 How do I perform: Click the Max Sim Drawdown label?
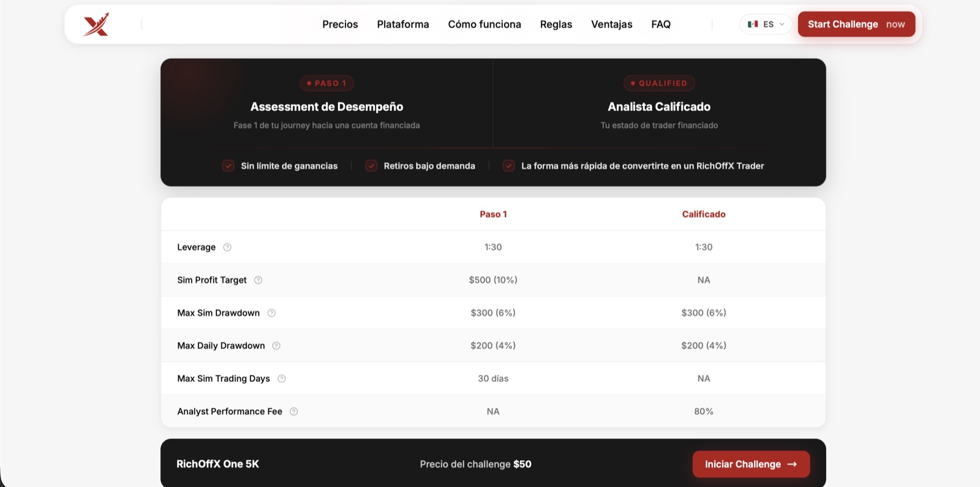[219, 313]
